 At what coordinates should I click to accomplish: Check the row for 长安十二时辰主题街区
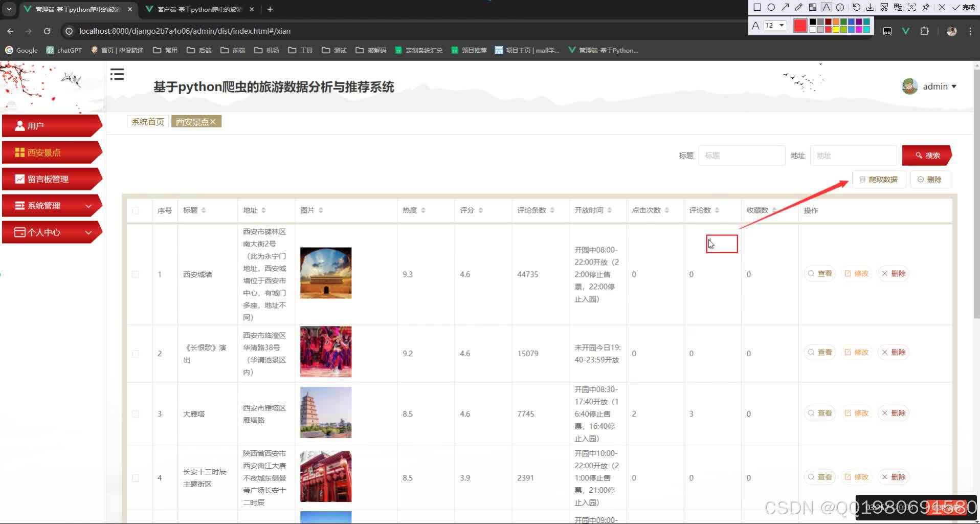click(136, 478)
